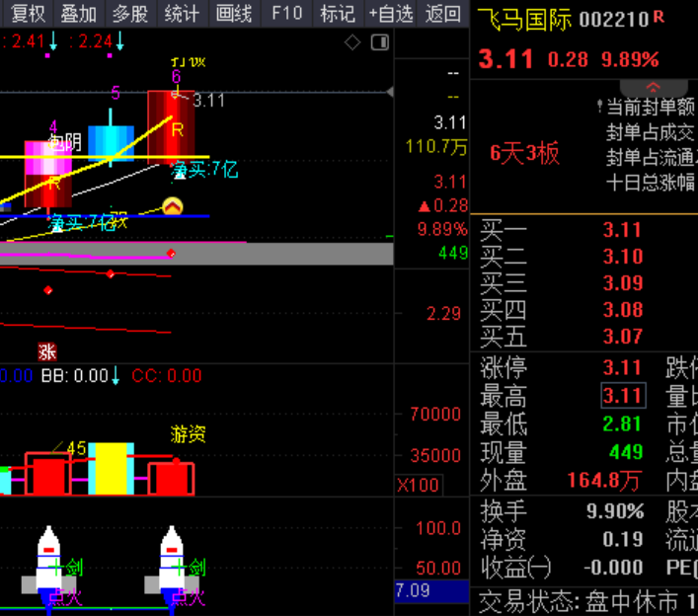Open the 多股 multi-stock view
698x616 pixels.
tap(130, 14)
